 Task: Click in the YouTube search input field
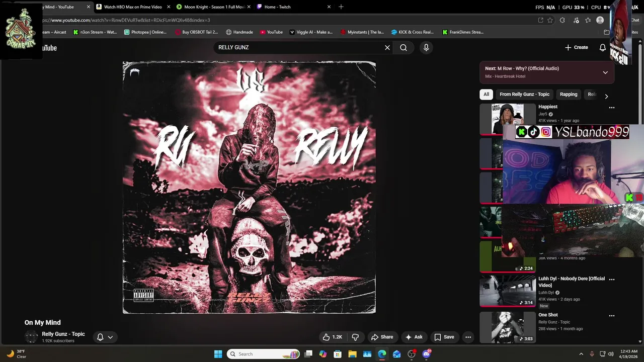(x=299, y=47)
